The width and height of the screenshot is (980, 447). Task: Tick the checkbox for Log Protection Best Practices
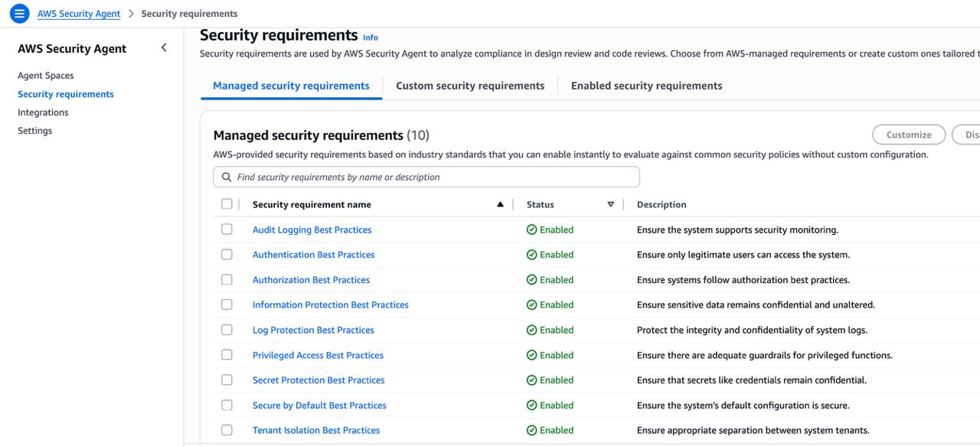[x=227, y=330]
